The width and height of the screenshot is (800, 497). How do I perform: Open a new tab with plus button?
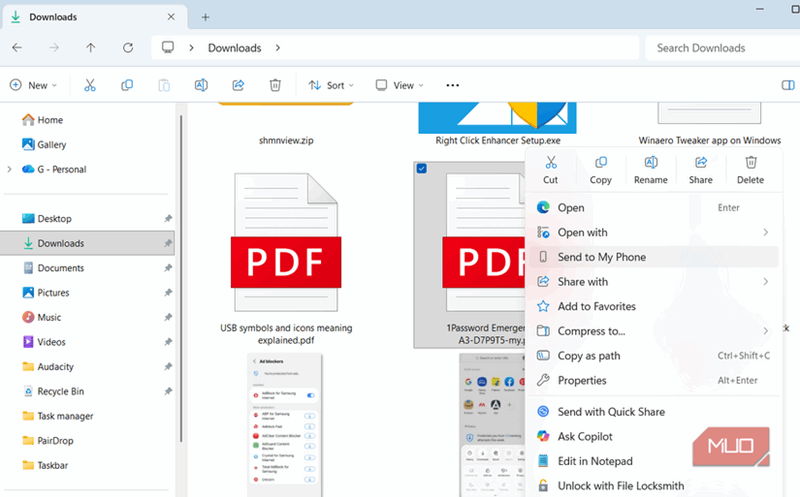pos(205,17)
